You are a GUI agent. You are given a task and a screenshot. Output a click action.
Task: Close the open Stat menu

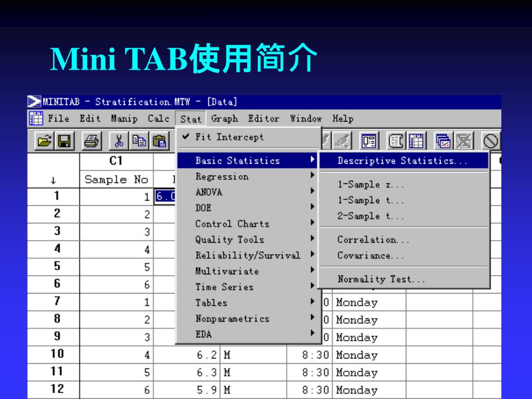coord(191,119)
